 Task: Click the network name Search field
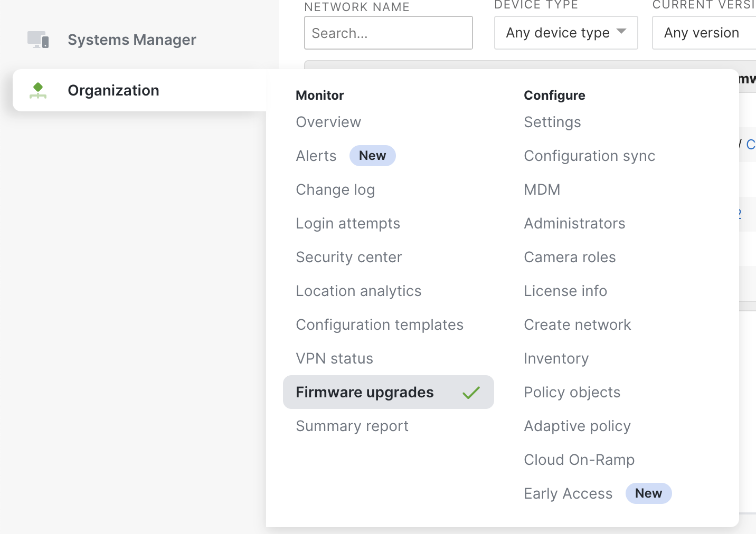point(388,33)
